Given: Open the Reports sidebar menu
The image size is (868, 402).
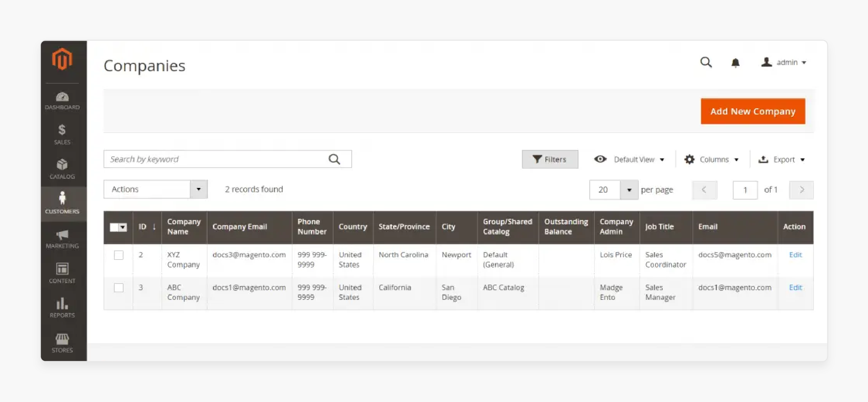Looking at the screenshot, I should pos(62,308).
